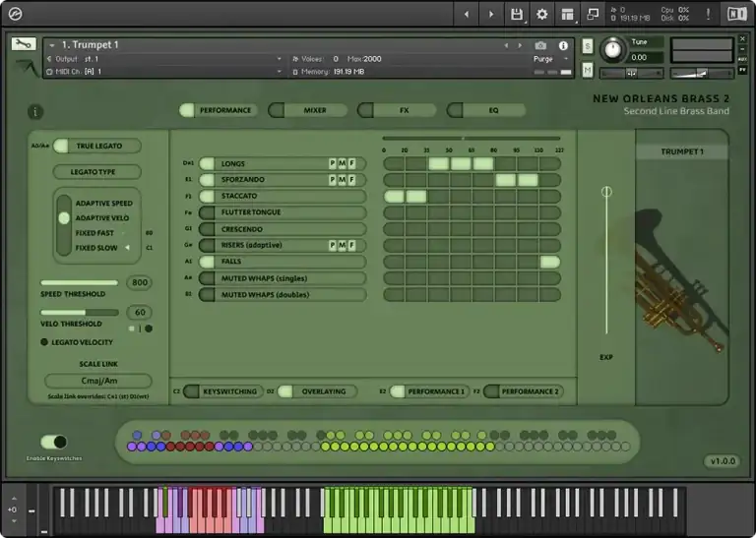
Task: Click the Kontakt logo icon
Action: click(x=15, y=14)
